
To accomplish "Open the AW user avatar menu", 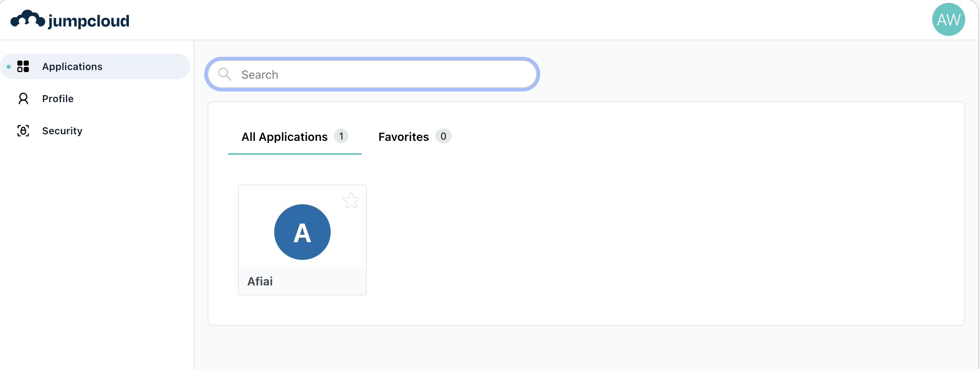I will [948, 19].
